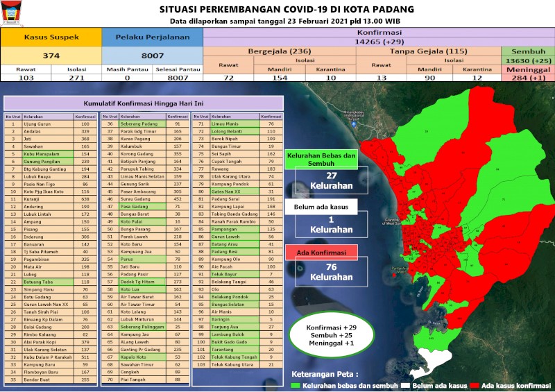
Task: Click the Kelurahan Bebas dan Sembuh label
Action: (321, 160)
